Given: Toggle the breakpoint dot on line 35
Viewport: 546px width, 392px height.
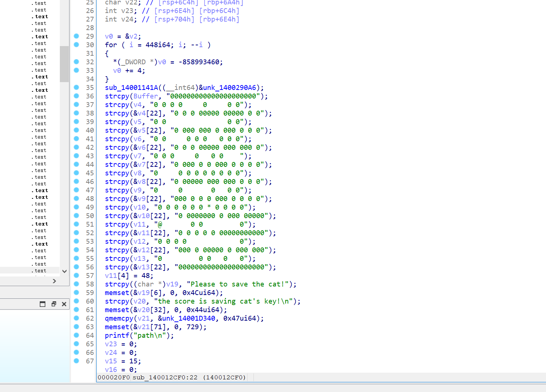Looking at the screenshot, I should pos(76,87).
